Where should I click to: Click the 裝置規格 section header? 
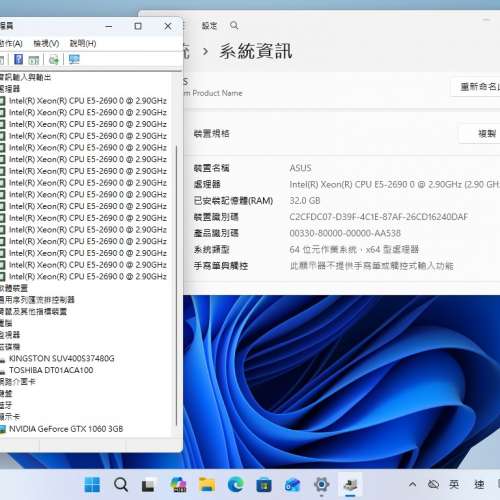click(212, 134)
